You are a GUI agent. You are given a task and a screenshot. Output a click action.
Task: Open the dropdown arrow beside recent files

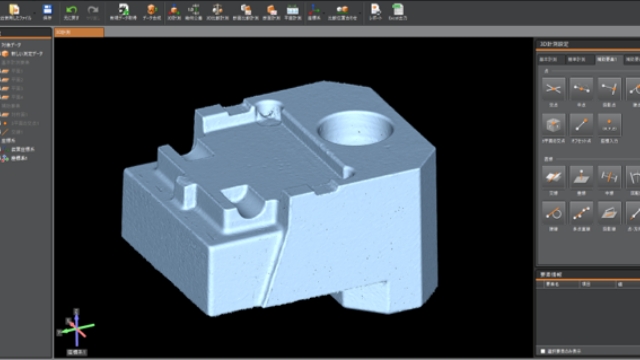coord(35,13)
